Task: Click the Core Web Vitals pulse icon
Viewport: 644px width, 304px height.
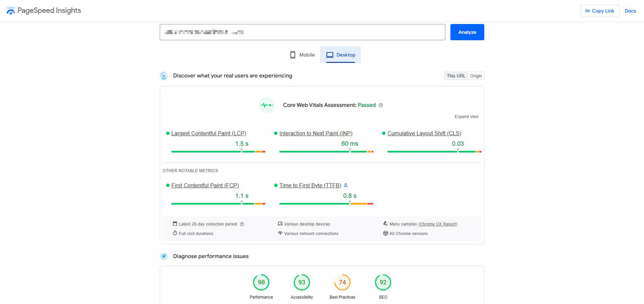Action: click(266, 105)
